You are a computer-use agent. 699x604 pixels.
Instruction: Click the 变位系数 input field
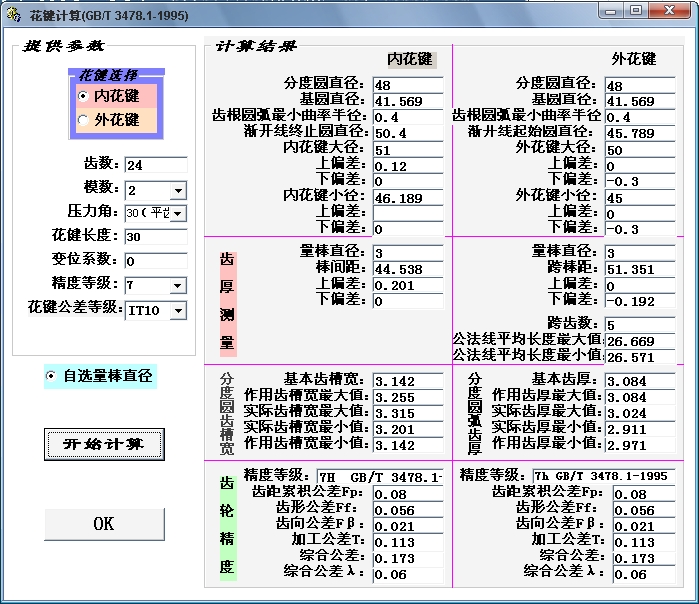pos(156,261)
